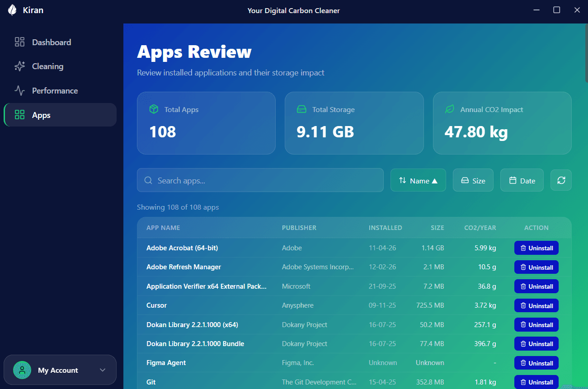Select the Adobe Acrobat (64-bit) app name
The width and height of the screenshot is (588, 389).
pos(182,248)
